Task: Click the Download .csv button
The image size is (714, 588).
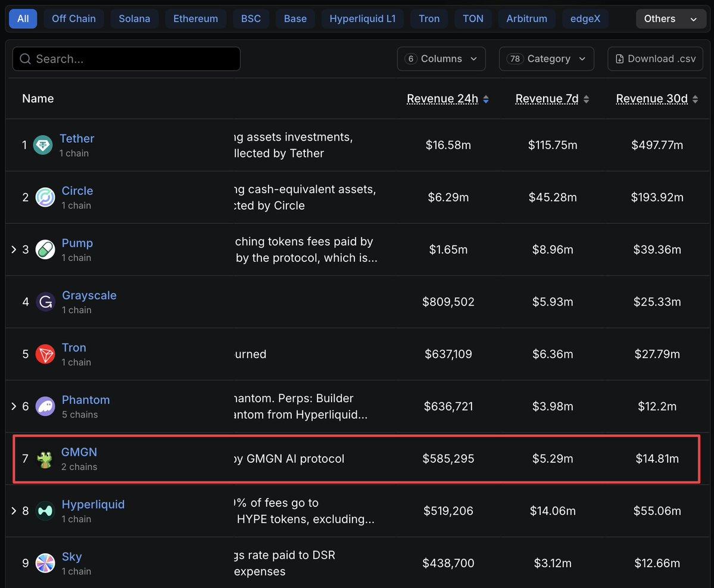Action: pos(655,59)
